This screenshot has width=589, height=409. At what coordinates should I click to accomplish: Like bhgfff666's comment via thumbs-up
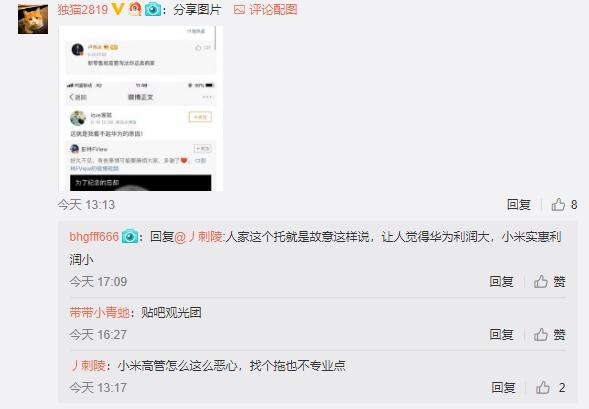(550, 281)
